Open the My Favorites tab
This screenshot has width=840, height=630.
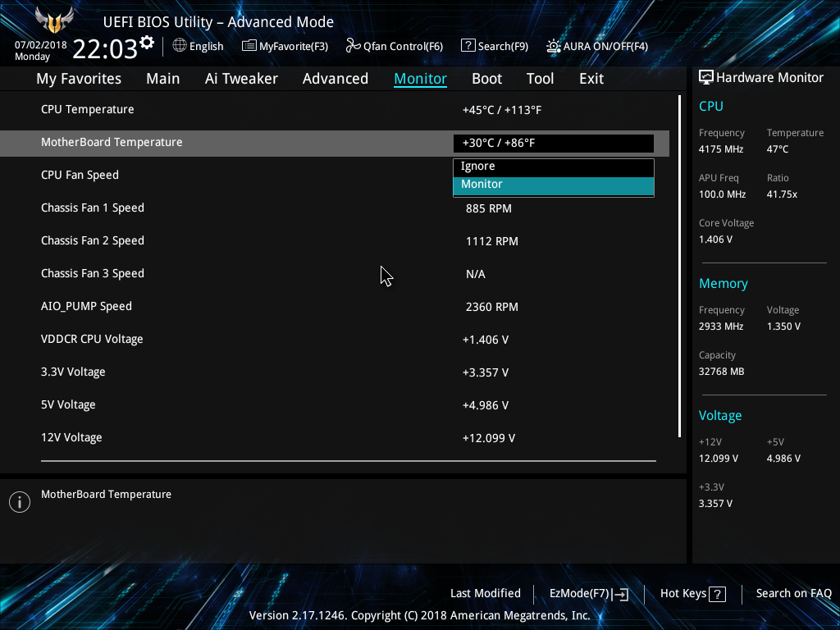pos(79,79)
